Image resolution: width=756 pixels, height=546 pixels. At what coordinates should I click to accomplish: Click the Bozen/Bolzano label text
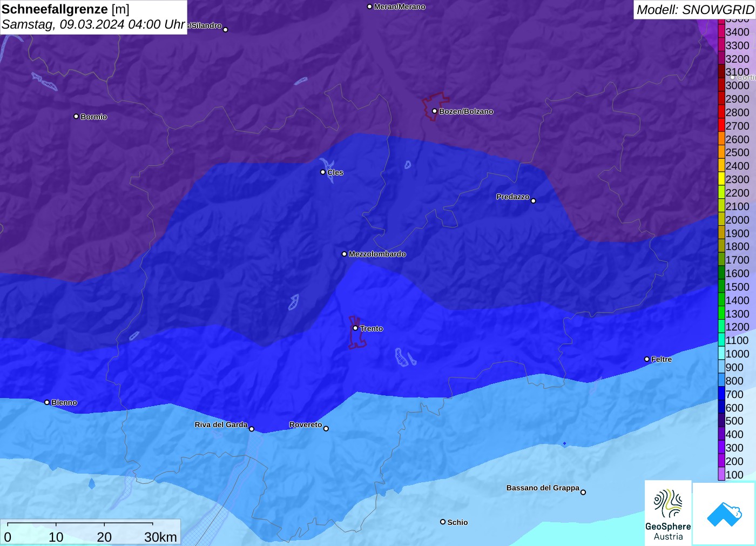click(x=466, y=111)
